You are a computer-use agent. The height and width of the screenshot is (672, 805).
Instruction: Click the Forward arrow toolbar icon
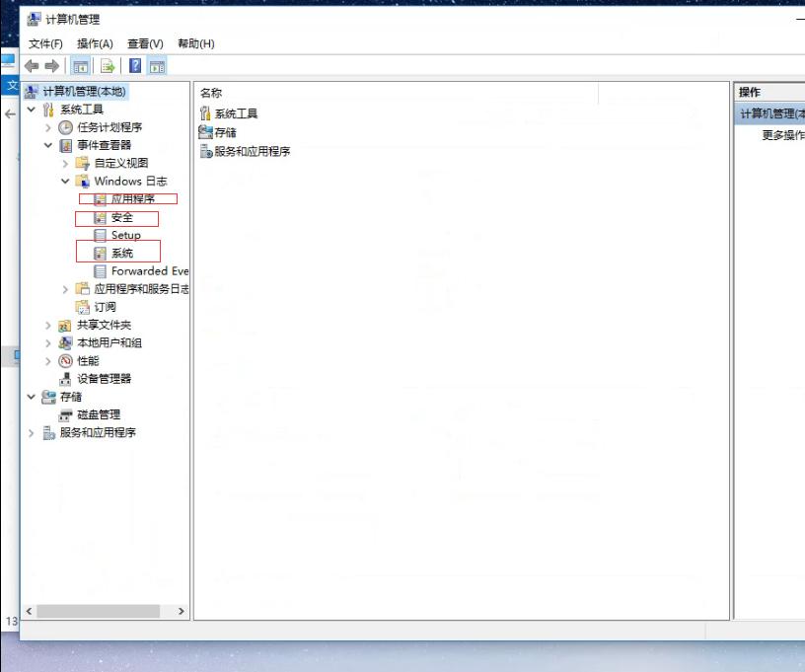click(52, 66)
